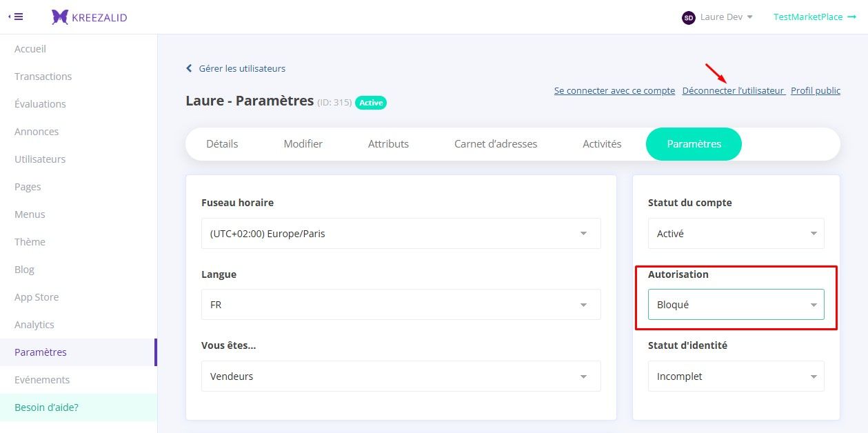Click Se connecter avec ce compte
This screenshot has height=433, width=868.
(614, 91)
